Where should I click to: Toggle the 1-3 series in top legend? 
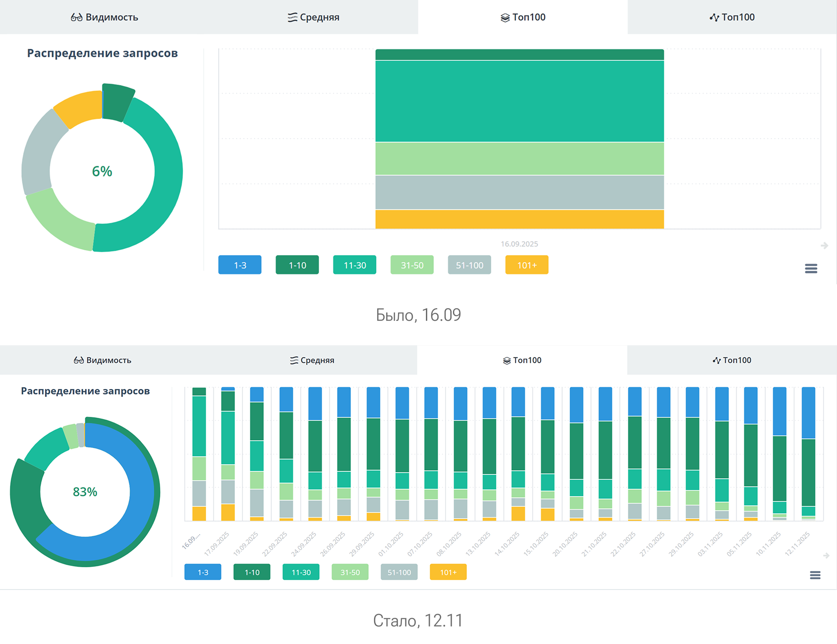click(240, 265)
